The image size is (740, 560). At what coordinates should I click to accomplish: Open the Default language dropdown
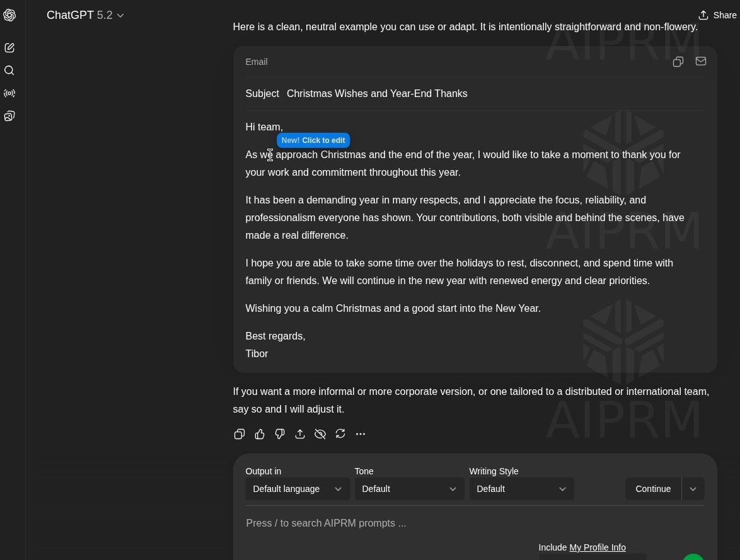298,489
